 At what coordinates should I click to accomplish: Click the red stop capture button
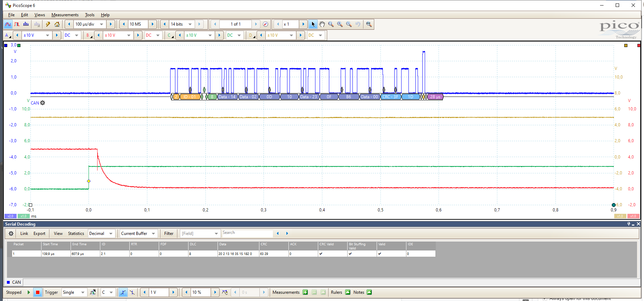coord(38,292)
